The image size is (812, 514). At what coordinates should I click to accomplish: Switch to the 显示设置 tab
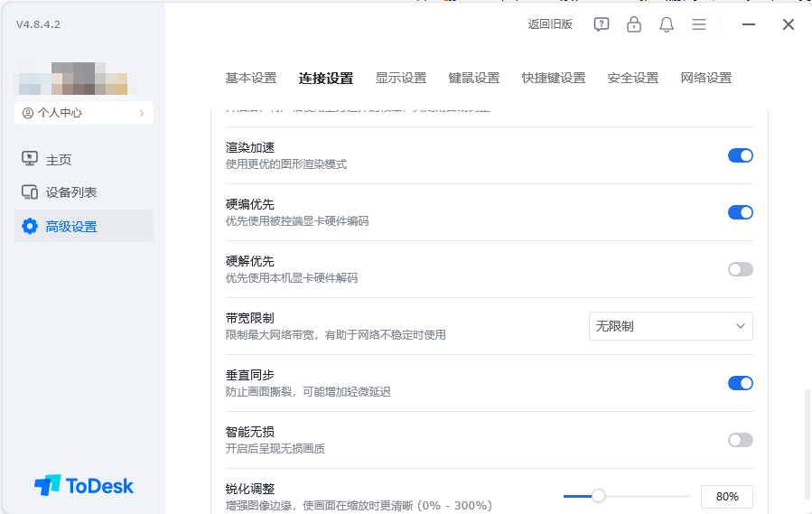coord(401,78)
